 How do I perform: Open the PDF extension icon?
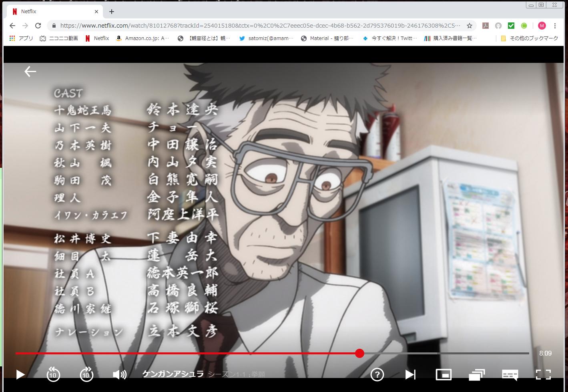486,26
